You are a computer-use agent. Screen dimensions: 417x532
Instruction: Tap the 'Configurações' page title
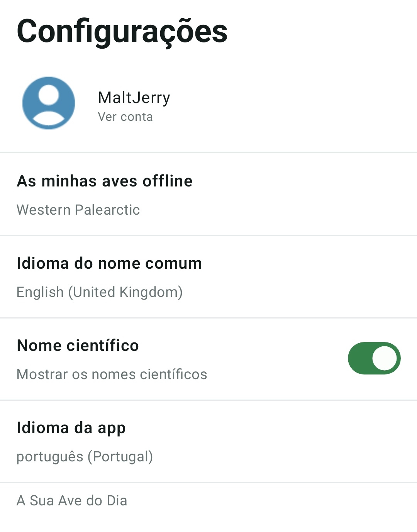(122, 32)
